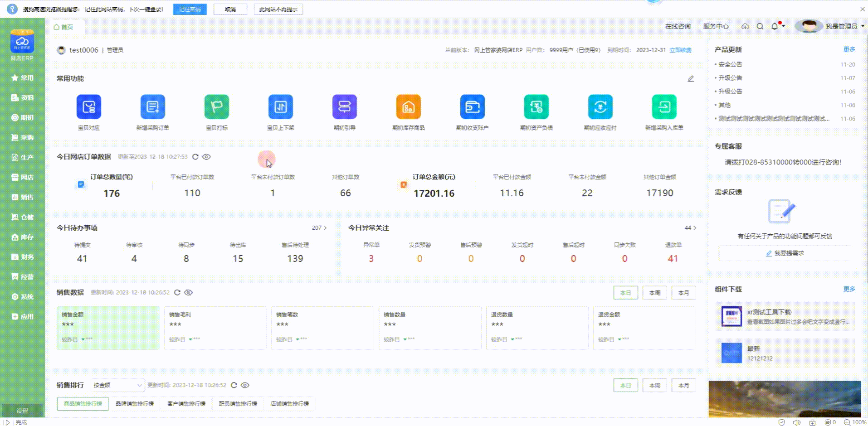The image size is (868, 426).
Task: Click the 立即续费 renewal link
Action: 680,50
